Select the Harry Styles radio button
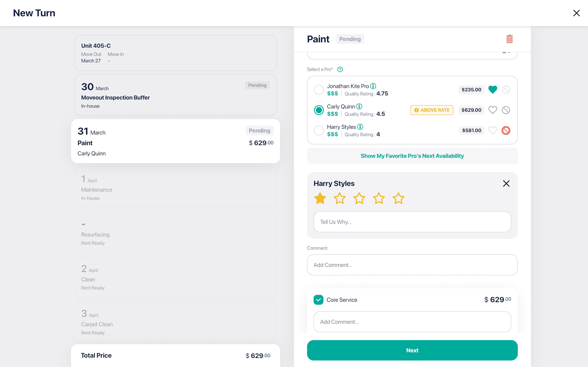588x367 pixels. [318, 130]
